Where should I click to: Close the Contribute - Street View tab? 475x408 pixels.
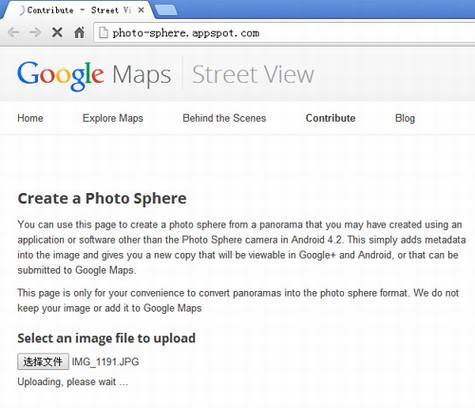[141, 10]
